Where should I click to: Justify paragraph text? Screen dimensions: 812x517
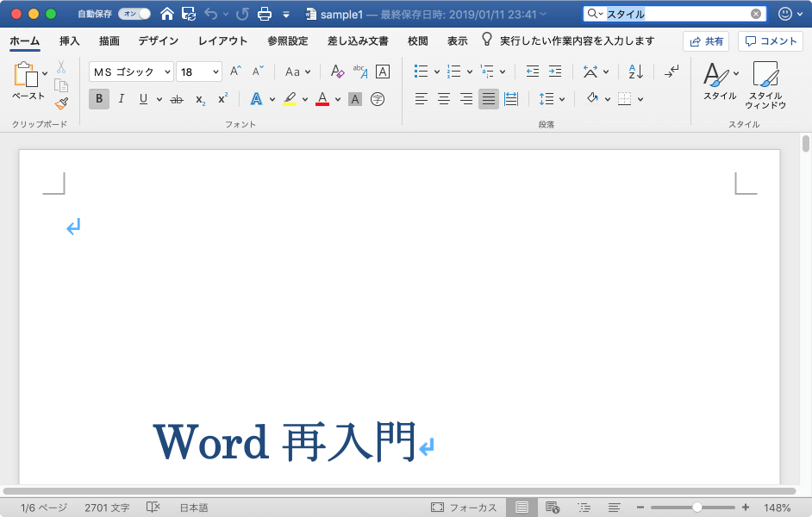(x=489, y=99)
